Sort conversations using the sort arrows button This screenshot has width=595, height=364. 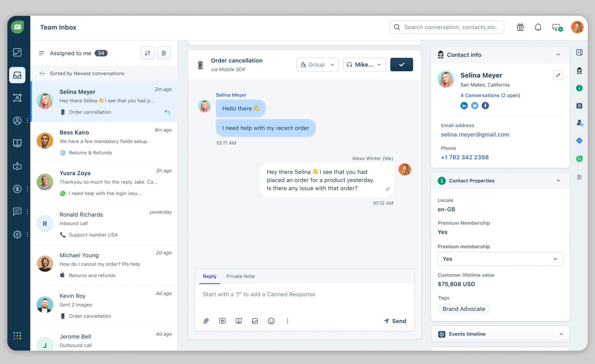[x=148, y=53]
